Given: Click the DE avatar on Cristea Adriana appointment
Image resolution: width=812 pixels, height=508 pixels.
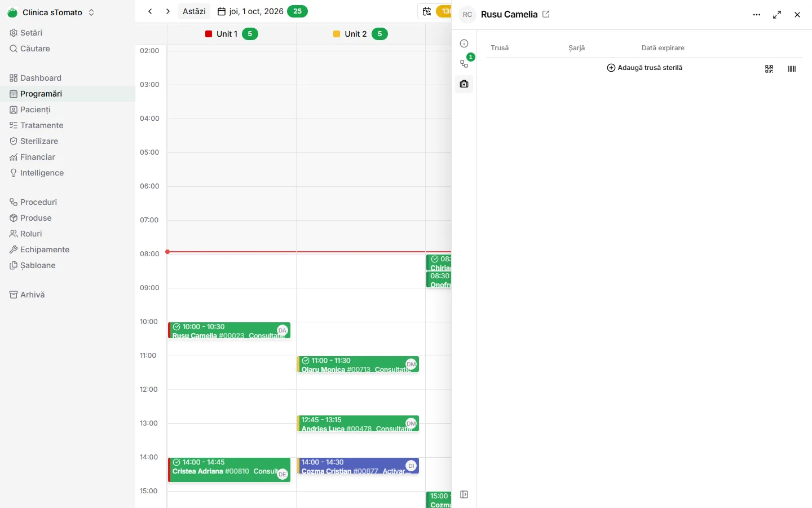Looking at the screenshot, I should point(283,475).
